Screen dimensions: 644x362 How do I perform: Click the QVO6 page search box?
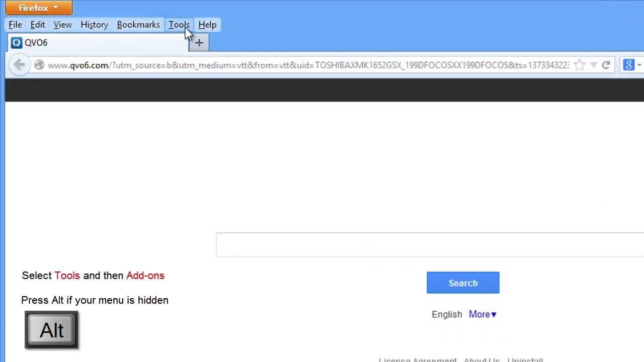coord(430,245)
